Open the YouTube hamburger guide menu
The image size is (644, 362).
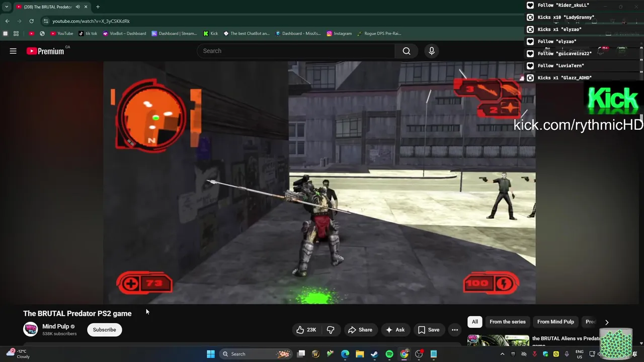13,51
